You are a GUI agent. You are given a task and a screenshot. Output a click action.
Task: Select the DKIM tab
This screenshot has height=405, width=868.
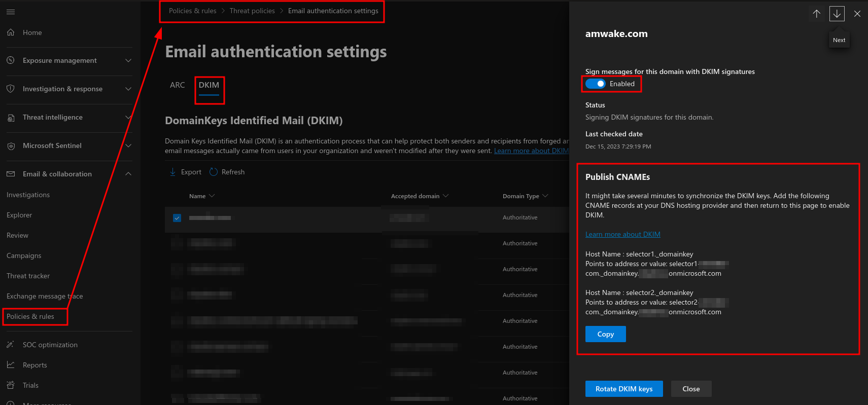pyautogui.click(x=209, y=85)
